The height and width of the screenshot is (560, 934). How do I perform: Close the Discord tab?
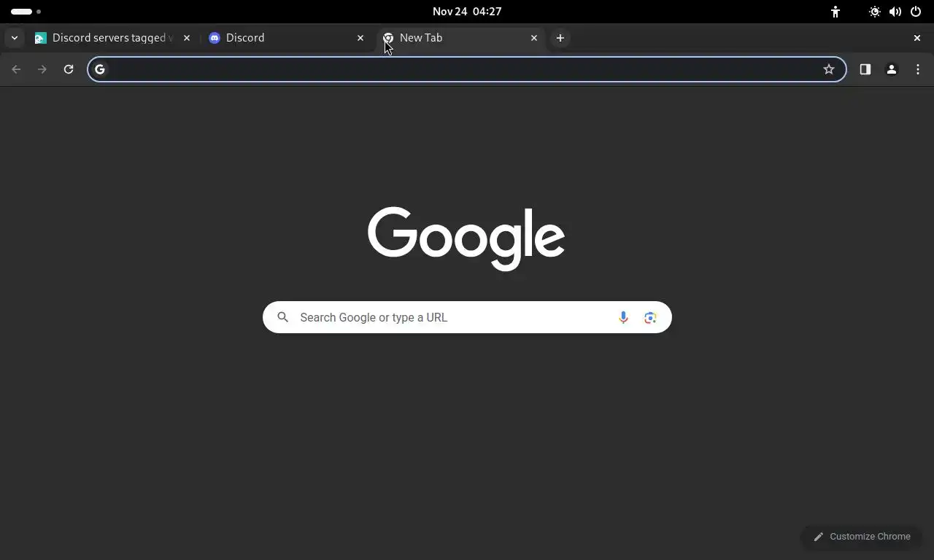tap(360, 38)
